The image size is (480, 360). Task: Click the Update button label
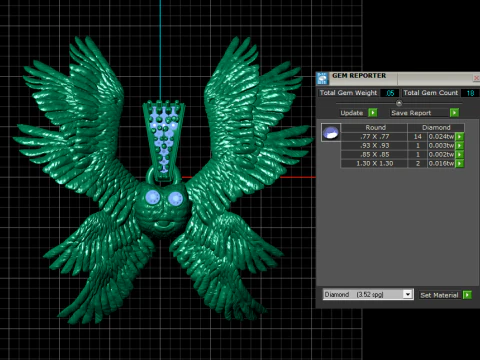point(352,113)
